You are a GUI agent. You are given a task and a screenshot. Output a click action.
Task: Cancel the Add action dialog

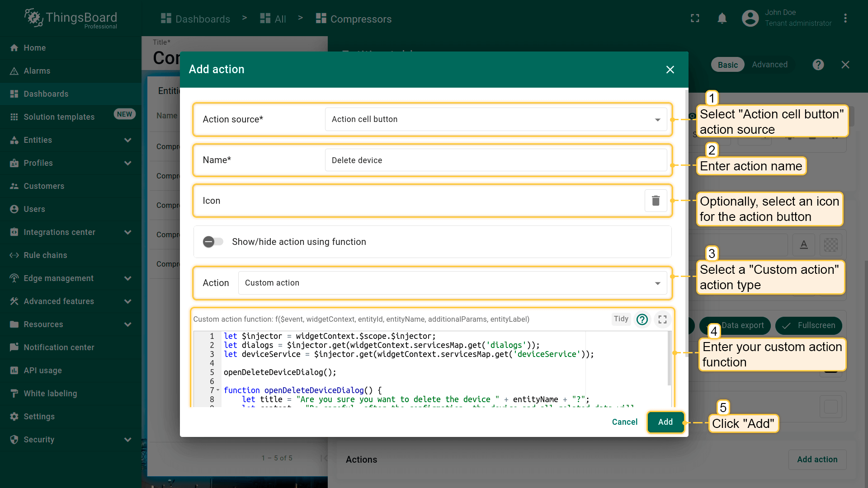click(x=624, y=422)
